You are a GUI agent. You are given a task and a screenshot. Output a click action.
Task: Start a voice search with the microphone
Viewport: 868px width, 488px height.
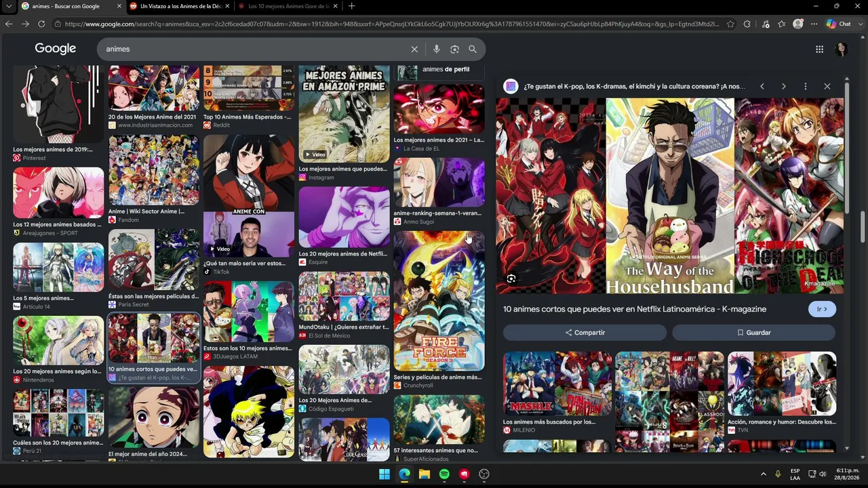tap(437, 49)
